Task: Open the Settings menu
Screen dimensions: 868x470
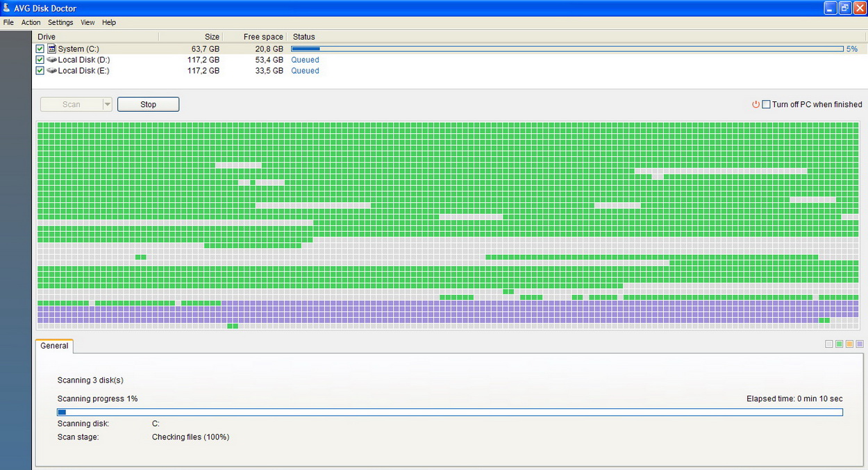Action: click(60, 22)
